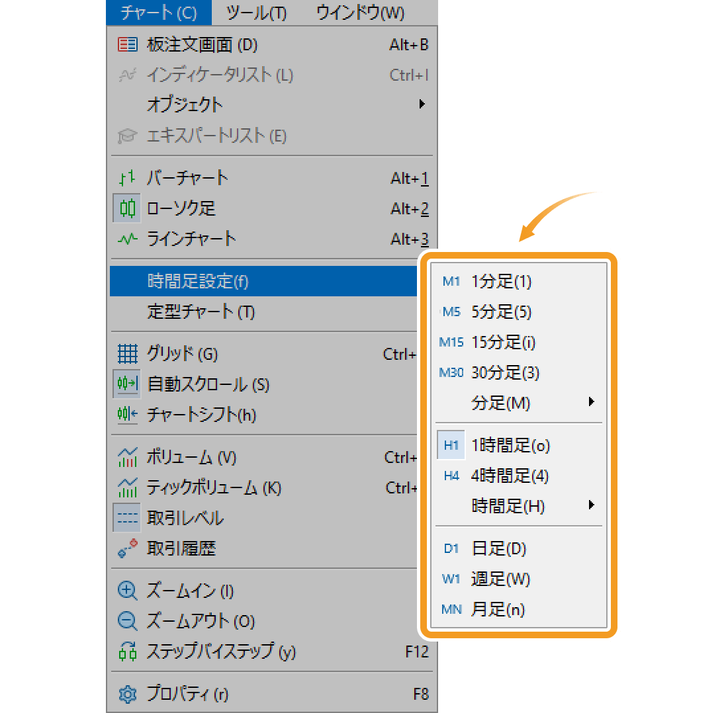Open the チャート(C) menu
Viewport: 728px width, 713px height.
[159, 13]
